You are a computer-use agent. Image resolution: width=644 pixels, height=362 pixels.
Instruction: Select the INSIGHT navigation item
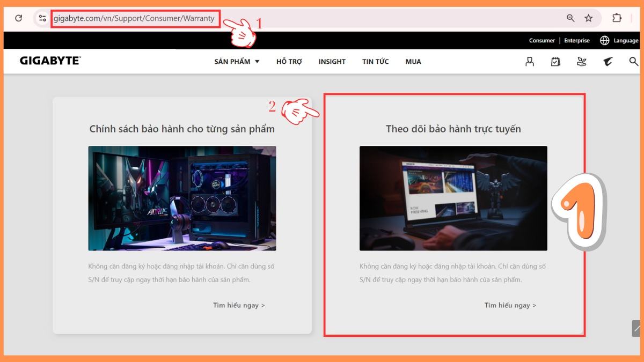332,62
